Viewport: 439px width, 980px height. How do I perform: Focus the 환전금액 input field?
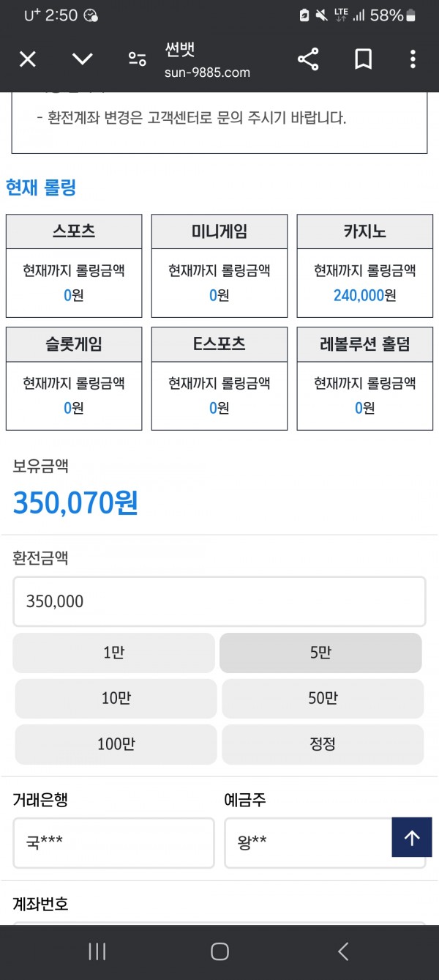click(219, 601)
